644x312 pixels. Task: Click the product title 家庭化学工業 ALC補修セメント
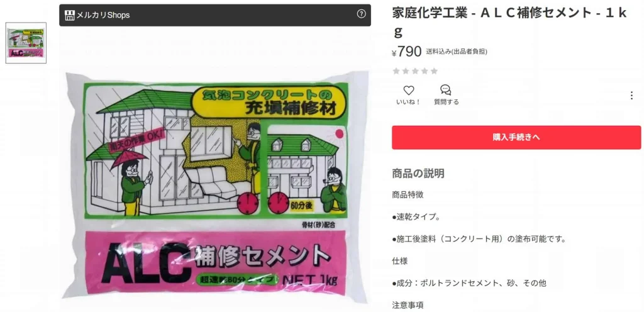pyautogui.click(x=509, y=21)
